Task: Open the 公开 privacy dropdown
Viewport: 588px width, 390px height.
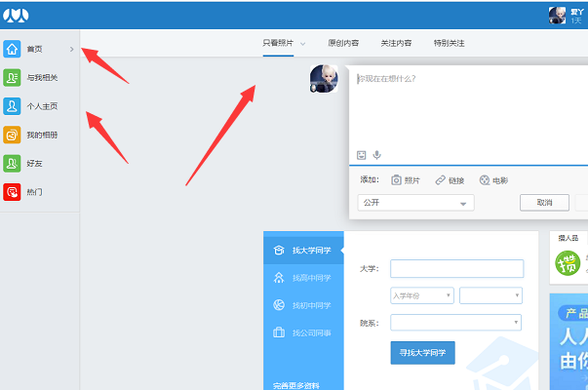Action: [415, 203]
